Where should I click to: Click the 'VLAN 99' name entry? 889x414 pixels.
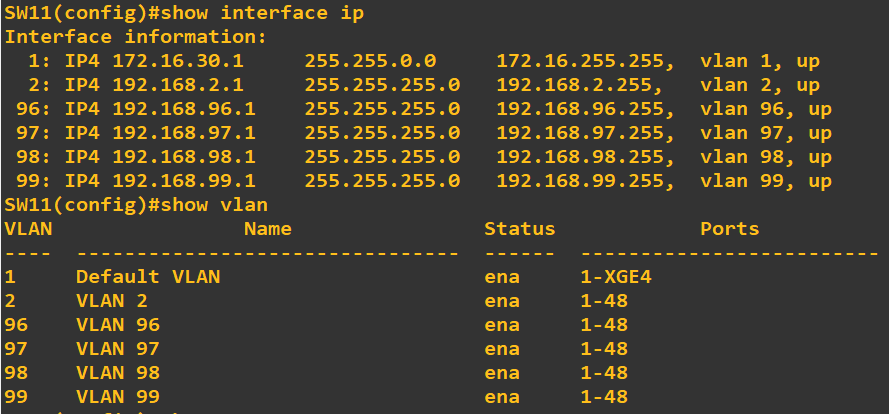click(x=118, y=396)
